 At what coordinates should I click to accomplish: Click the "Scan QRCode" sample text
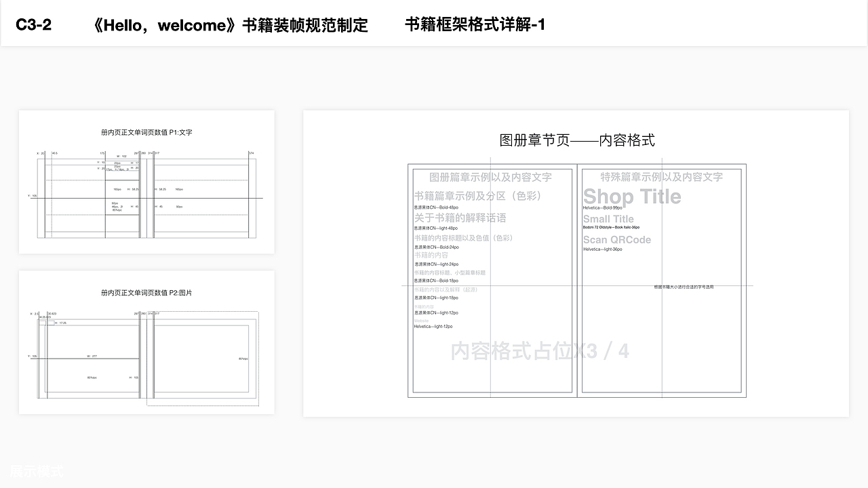(617, 240)
